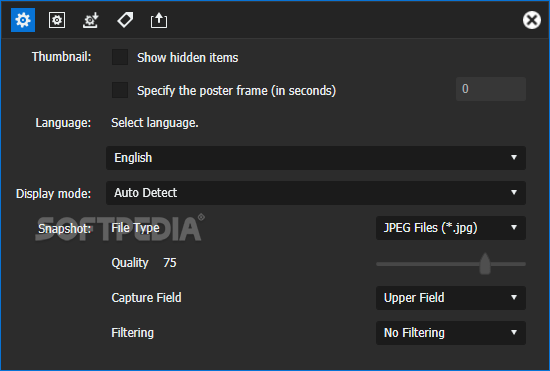Image resolution: width=550 pixels, height=371 pixels.
Task: Enable Show hidden items checkbox
Action: click(x=120, y=57)
